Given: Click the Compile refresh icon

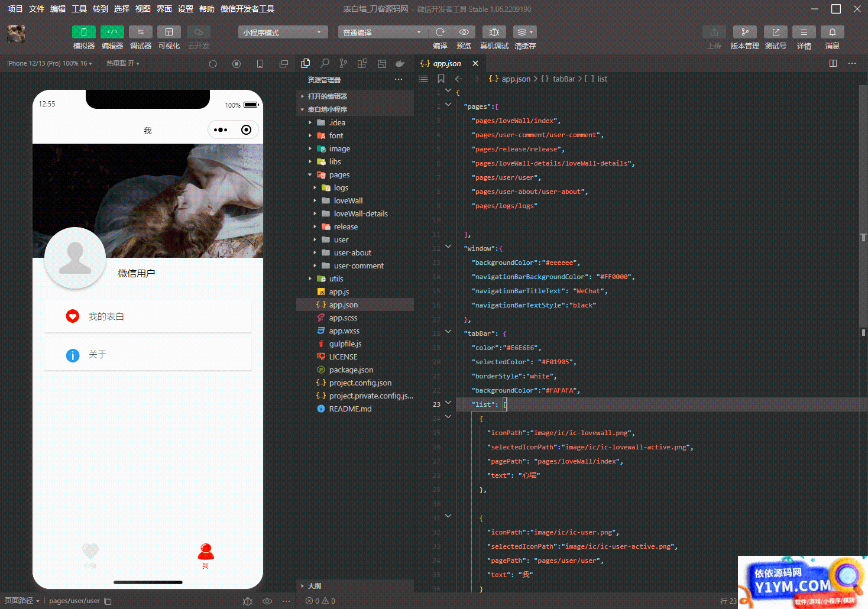Looking at the screenshot, I should click(440, 32).
